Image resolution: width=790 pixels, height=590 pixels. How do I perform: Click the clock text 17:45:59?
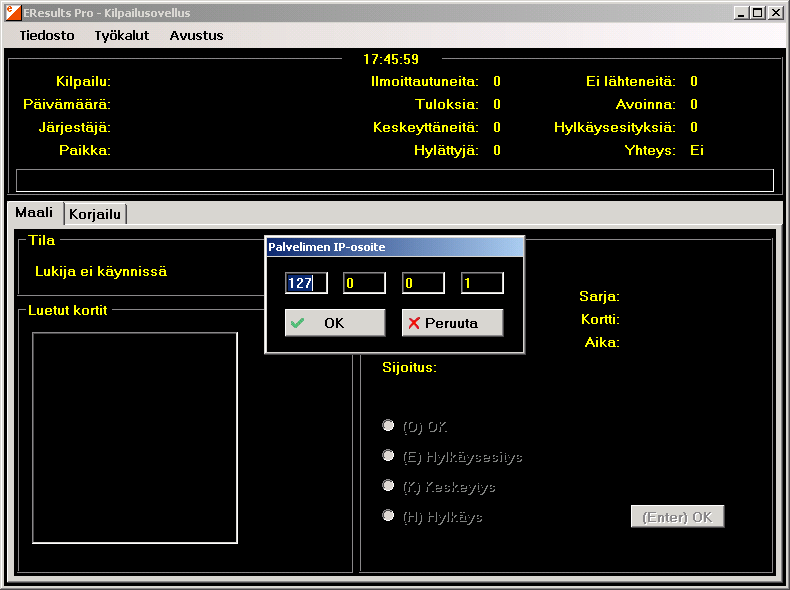(x=391, y=59)
